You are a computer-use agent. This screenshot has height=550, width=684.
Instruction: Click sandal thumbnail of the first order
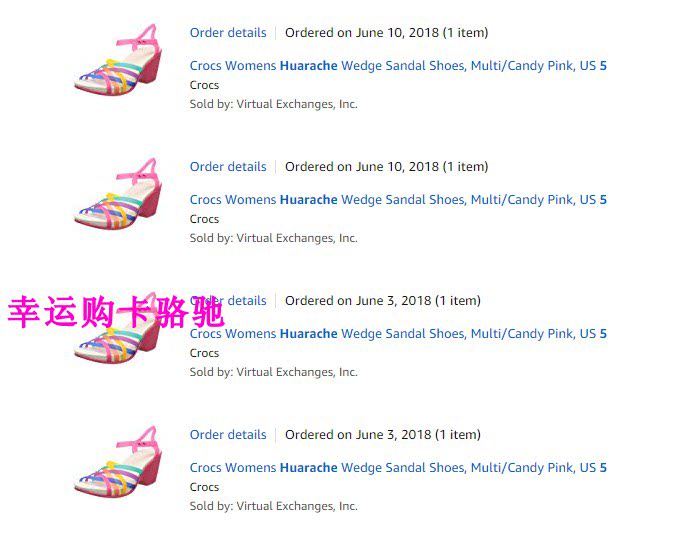coord(118,60)
